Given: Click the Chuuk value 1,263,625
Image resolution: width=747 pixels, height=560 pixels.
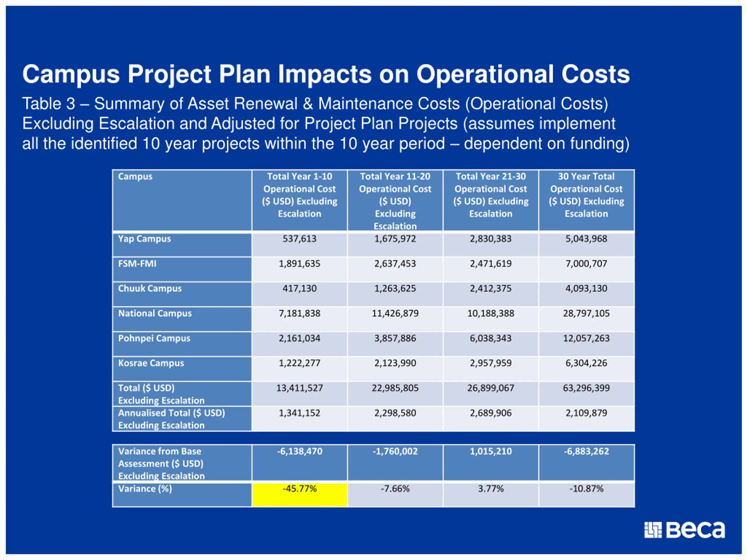Looking at the screenshot, I should click(395, 289).
